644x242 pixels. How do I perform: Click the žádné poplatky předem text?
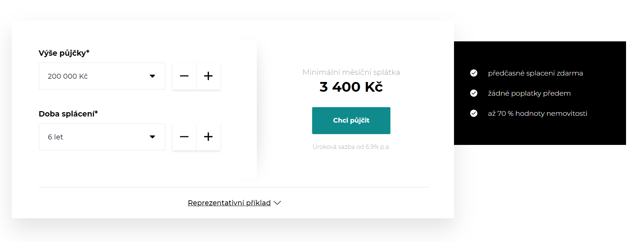coord(529,93)
